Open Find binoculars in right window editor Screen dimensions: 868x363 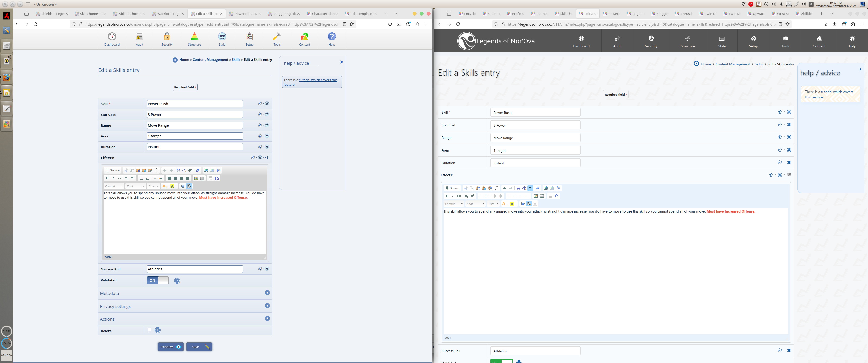point(518,188)
